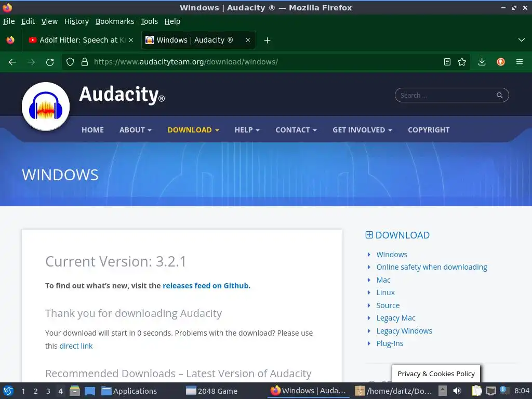Switch to virtual desktop 2
The height and width of the screenshot is (399, 532).
[x=36, y=391]
